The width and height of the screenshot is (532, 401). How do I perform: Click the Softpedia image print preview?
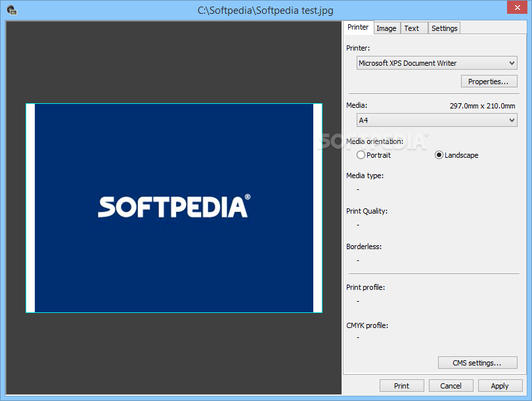174,208
